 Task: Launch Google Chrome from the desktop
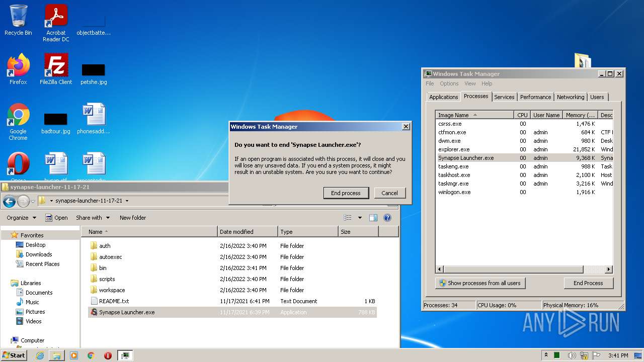tap(18, 122)
